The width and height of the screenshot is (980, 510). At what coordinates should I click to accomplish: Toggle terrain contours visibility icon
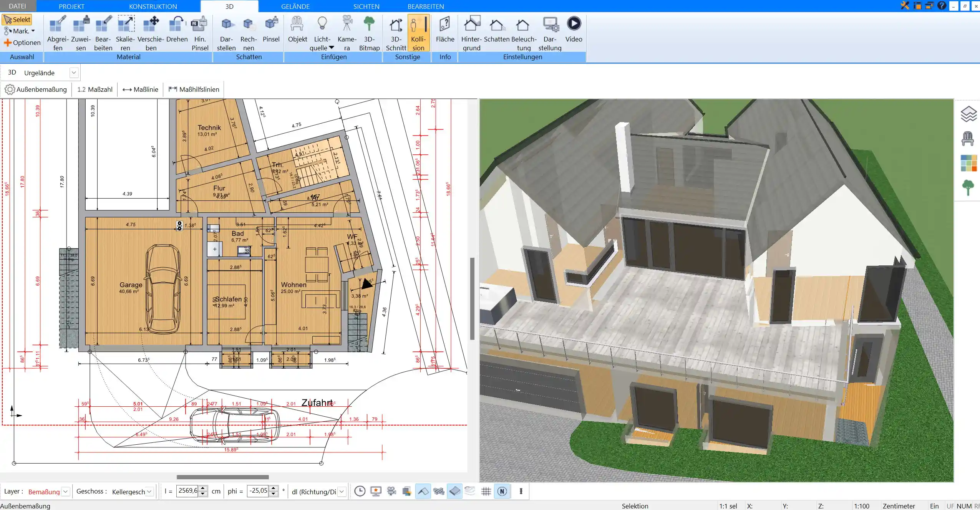[470, 491]
